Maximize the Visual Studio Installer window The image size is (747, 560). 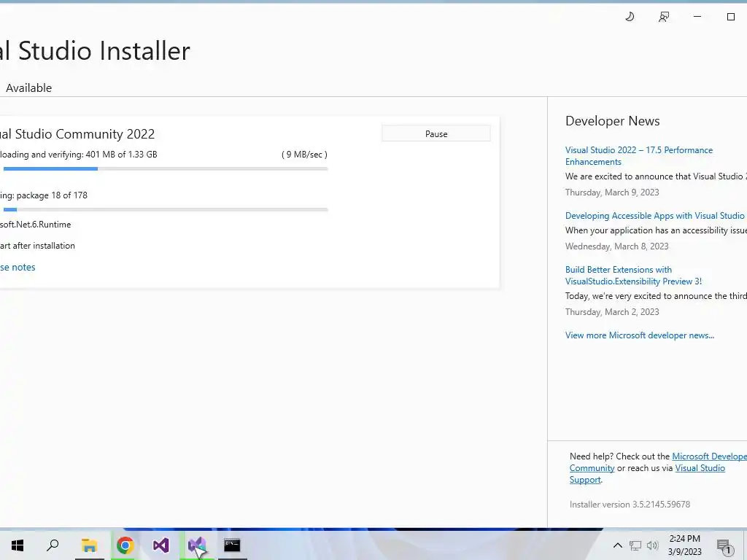pos(731,17)
